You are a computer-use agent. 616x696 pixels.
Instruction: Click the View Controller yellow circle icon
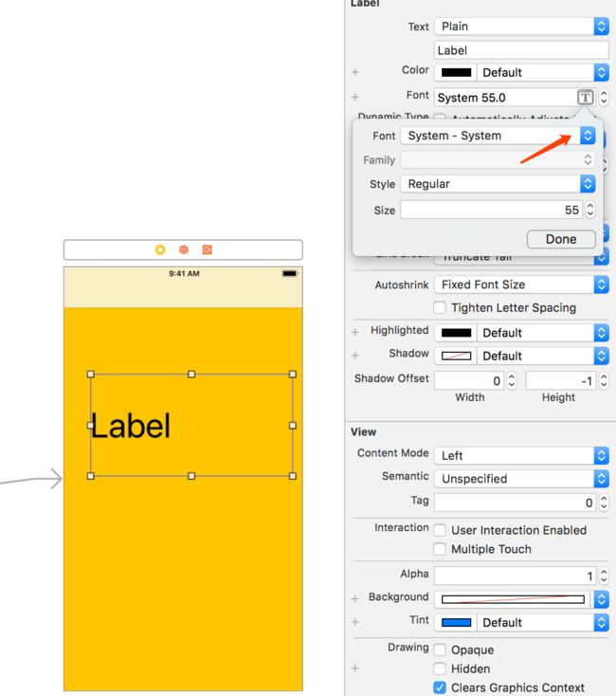coord(160,250)
